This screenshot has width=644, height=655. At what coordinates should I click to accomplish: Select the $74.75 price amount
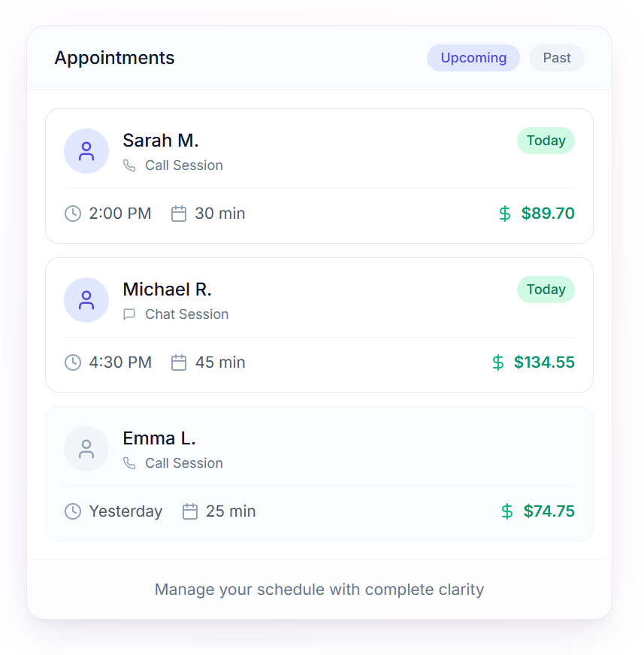[549, 511]
